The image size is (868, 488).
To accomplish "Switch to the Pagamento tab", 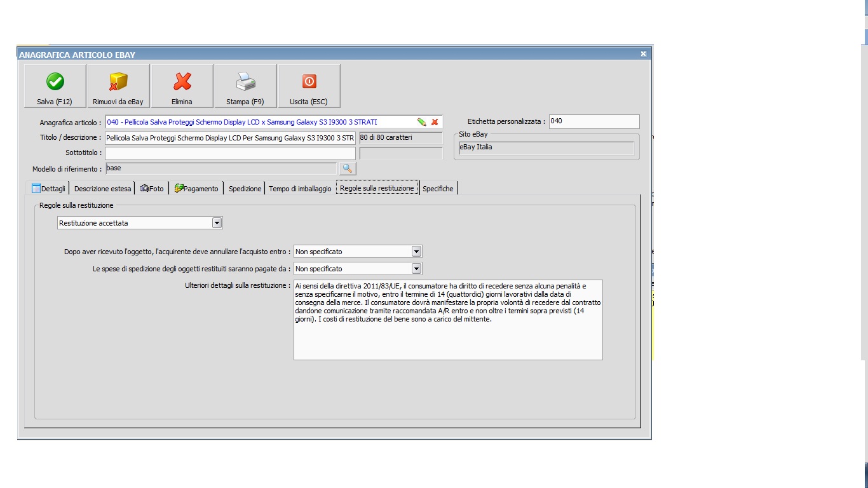I will point(196,188).
